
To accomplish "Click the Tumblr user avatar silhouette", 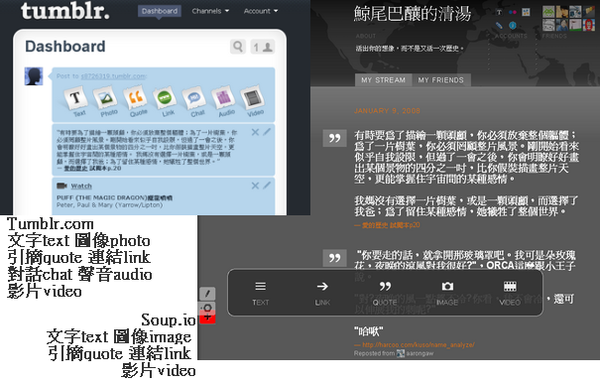I will (34, 76).
